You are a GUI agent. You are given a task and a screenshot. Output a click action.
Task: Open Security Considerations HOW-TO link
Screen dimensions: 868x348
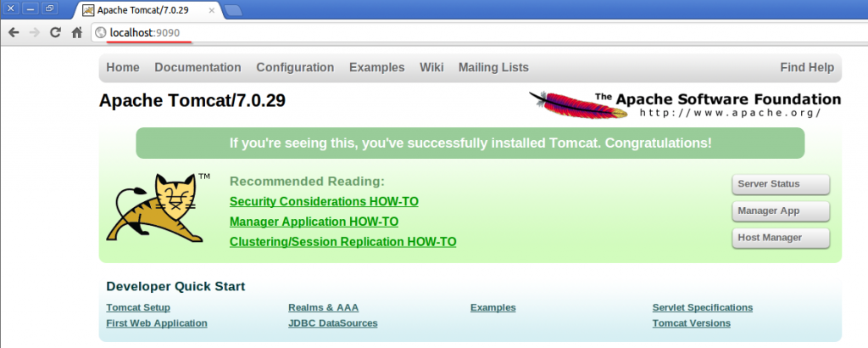pos(324,202)
